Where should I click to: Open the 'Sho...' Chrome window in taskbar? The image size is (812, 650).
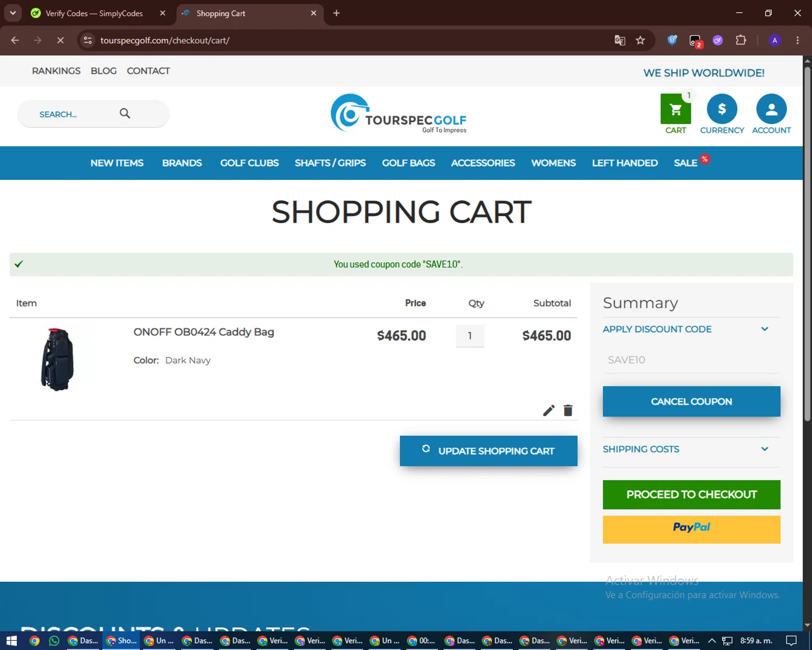[x=121, y=641]
